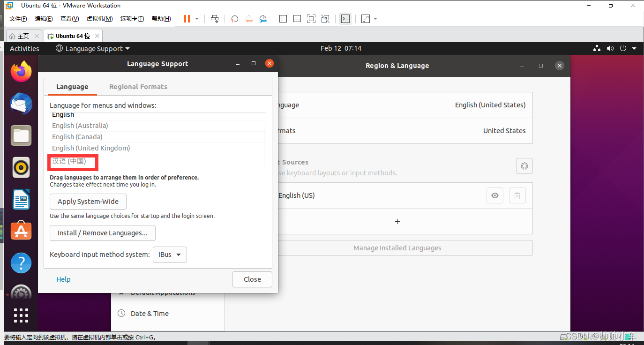Open the 查看(V) menu
Screen dimensions: 644x345
pyautogui.click(x=69, y=19)
